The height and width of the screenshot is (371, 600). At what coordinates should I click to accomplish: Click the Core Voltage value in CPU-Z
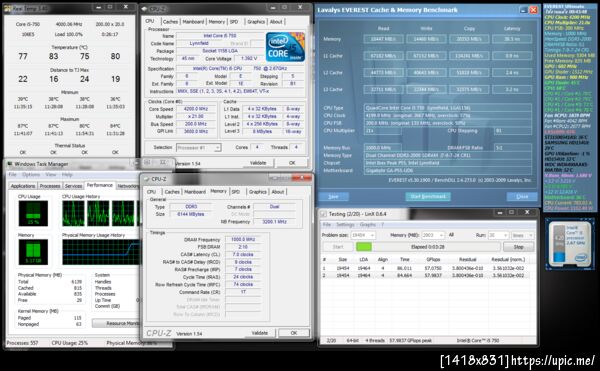tap(249, 59)
